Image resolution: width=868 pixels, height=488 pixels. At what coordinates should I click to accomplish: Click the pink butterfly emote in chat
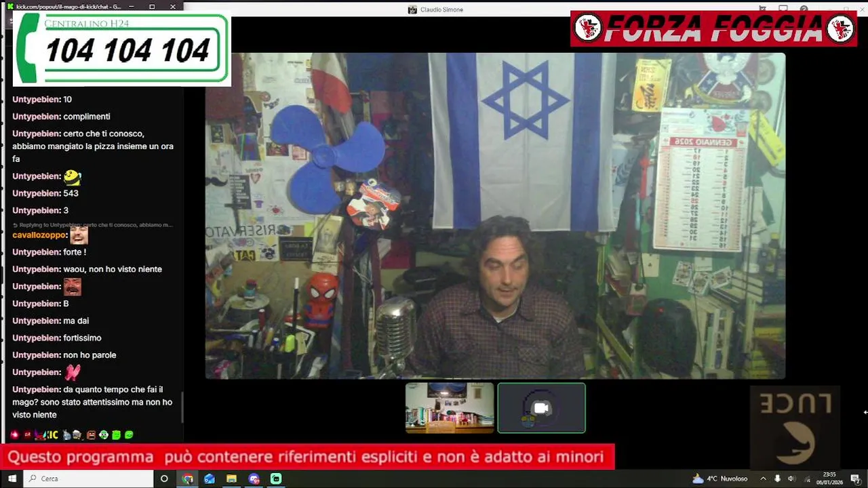coord(73,372)
